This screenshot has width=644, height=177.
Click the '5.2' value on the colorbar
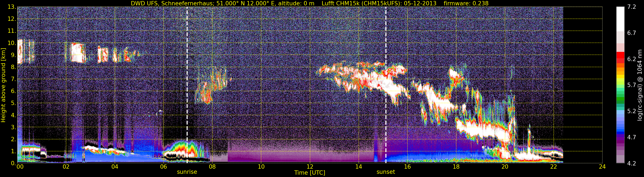(x=632, y=111)
